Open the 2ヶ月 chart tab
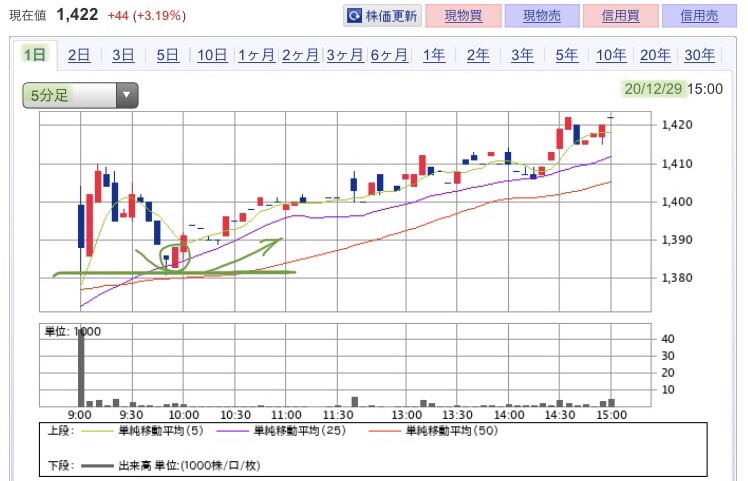Viewport: 748px width, 481px height. pyautogui.click(x=300, y=55)
